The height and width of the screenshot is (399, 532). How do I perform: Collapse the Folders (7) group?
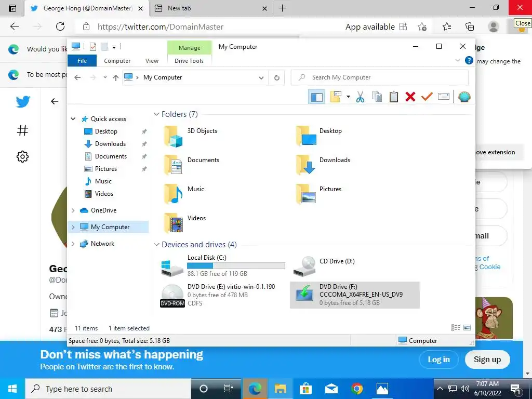point(156,114)
